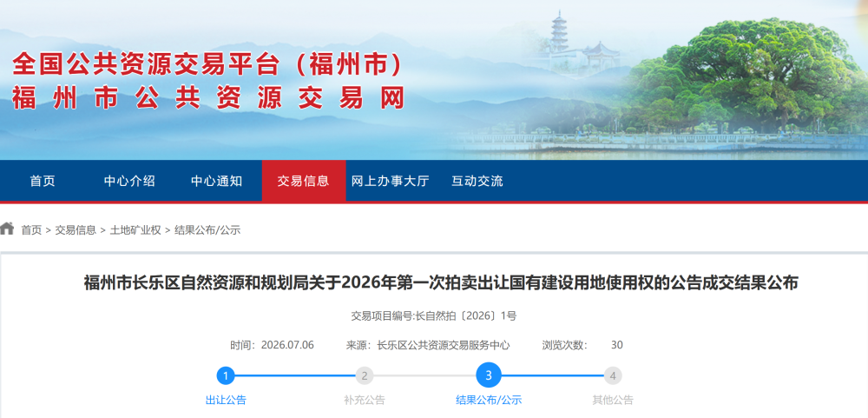868x418 pixels.
Task: Open the 互动交流 navigation item
Action: (477, 181)
